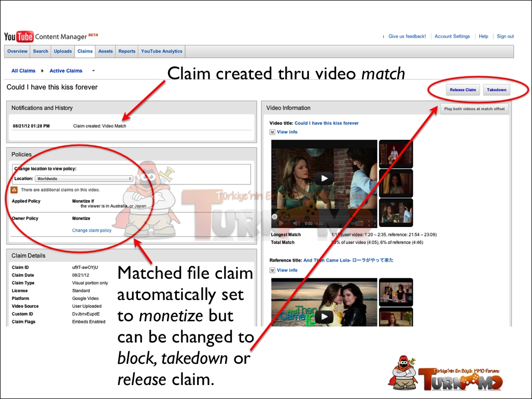This screenshot has width=532, height=399.
Task: Click the Platform value 'Google Video'
Action: point(85,298)
